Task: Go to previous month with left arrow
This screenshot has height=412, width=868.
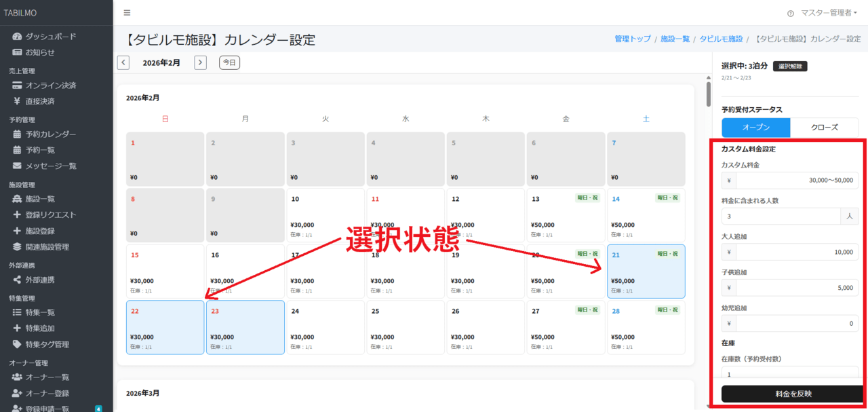Action: 123,62
